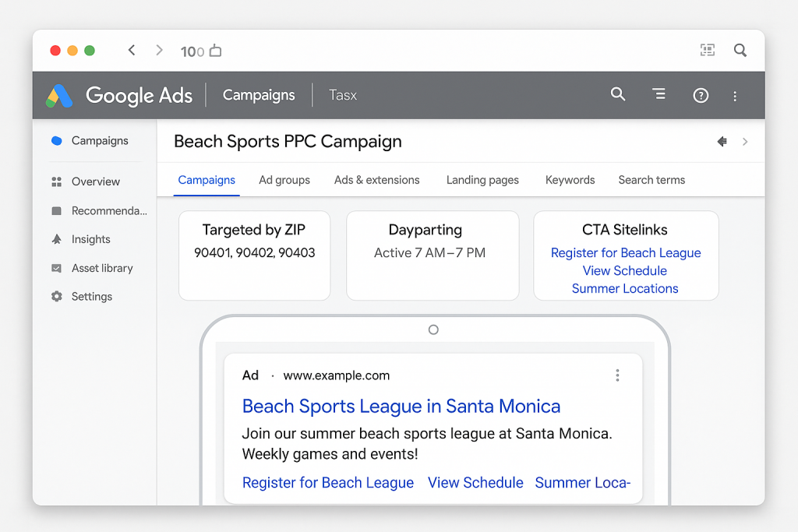This screenshot has height=532, width=798.
Task: Click the Targeted by ZIP card heading
Action: tap(254, 230)
